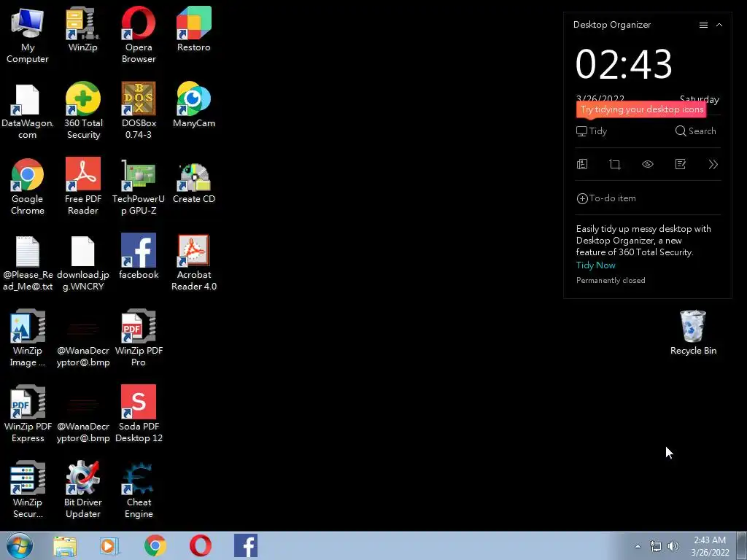Click the network tray icon
Viewport: 747px width, 560px height.
tap(656, 546)
